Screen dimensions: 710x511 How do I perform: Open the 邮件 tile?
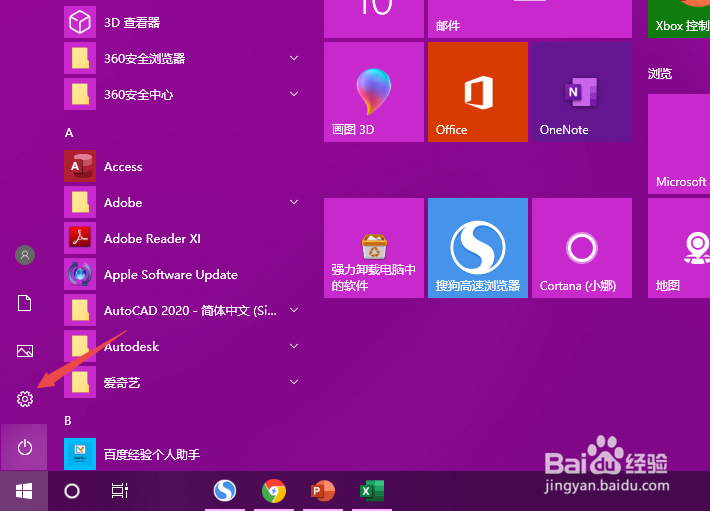coord(530,19)
